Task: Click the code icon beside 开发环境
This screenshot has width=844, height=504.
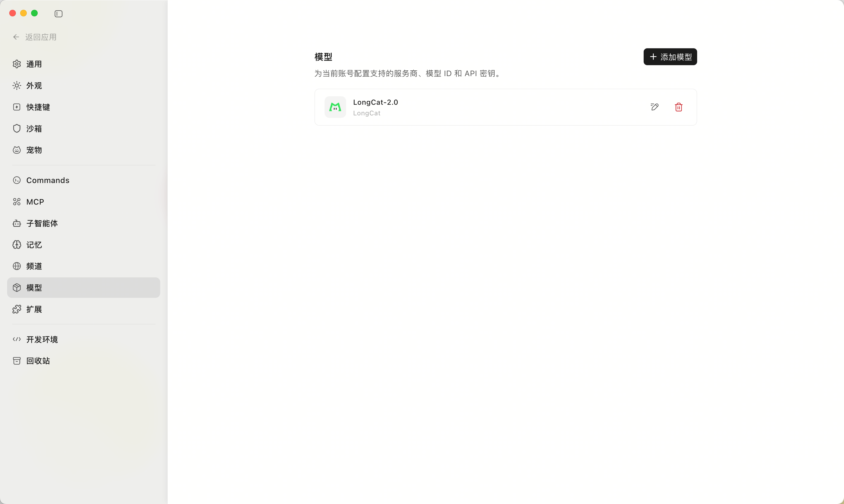Action: click(17, 339)
